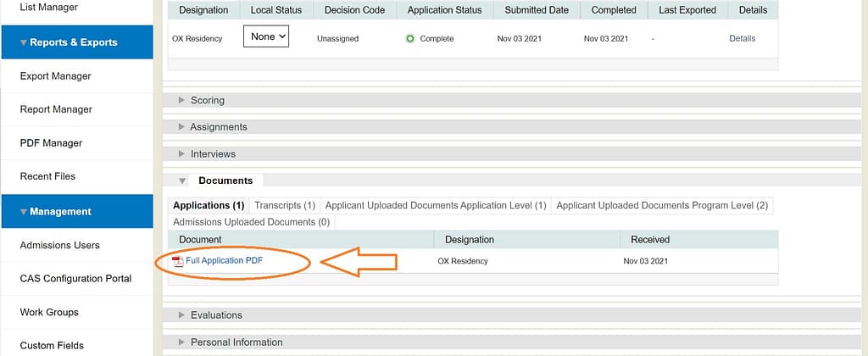Expand the Personal Information section
This screenshot has width=868, height=356.
tap(236, 342)
